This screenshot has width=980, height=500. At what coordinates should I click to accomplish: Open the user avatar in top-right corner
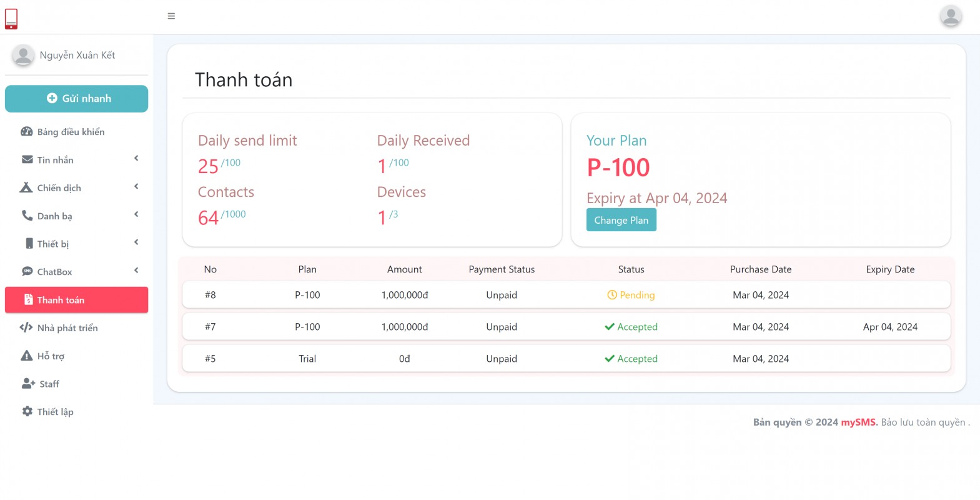coord(950,16)
